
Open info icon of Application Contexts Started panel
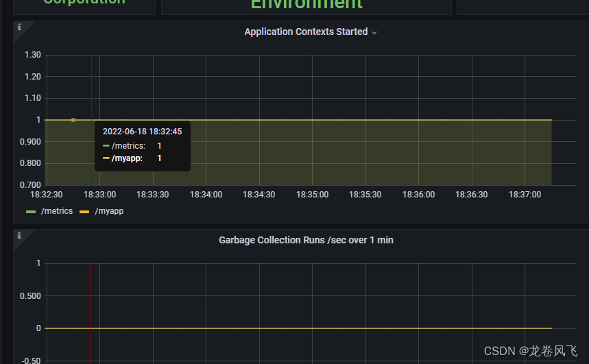tap(19, 27)
